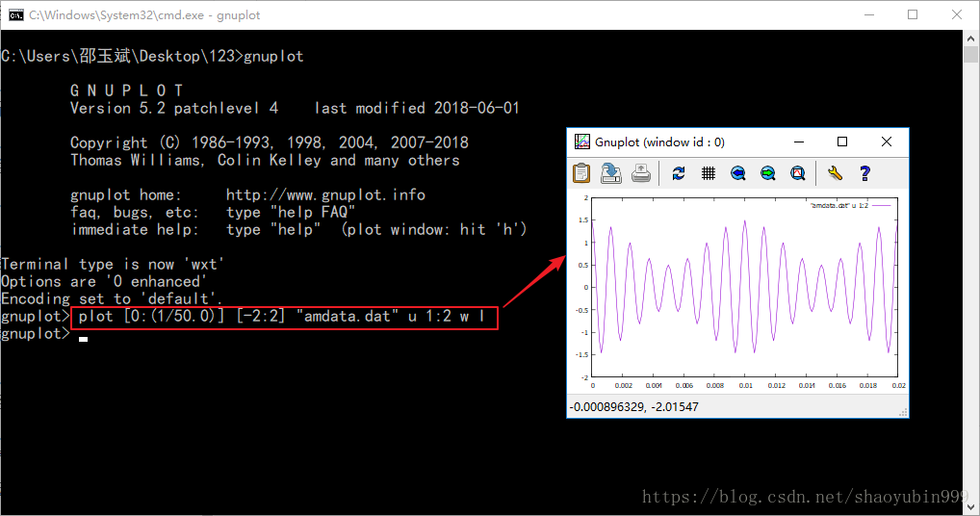The height and width of the screenshot is (516, 980).
Task: Click the coordinates readout in Gnuplot status bar
Action: (633, 406)
